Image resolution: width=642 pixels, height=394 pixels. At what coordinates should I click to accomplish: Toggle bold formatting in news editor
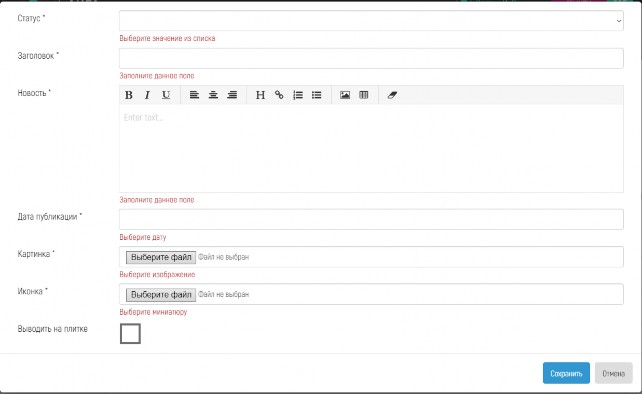click(129, 95)
